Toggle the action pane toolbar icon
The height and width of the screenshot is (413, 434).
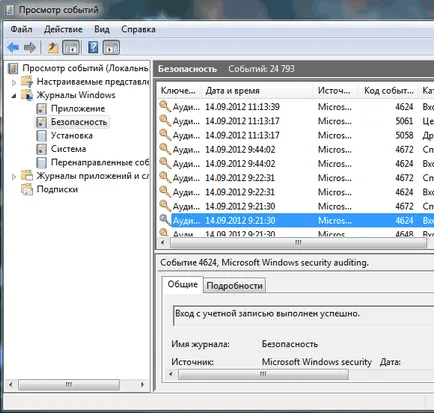[x=111, y=48]
